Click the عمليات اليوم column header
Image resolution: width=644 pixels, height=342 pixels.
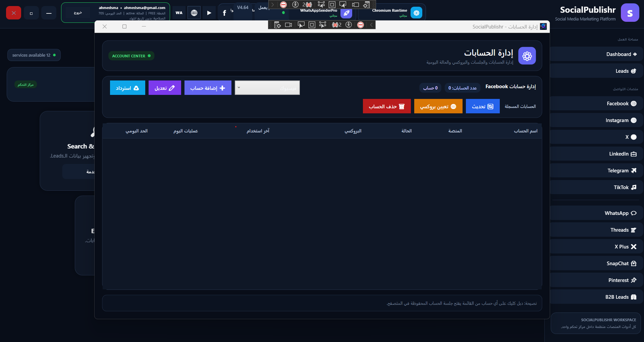(x=186, y=131)
